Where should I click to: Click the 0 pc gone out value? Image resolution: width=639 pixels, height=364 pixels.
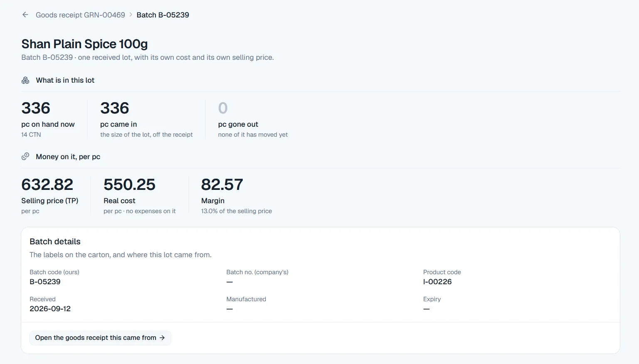click(223, 108)
